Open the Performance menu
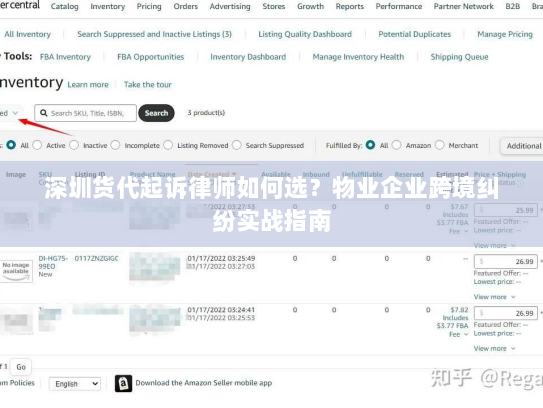The height and width of the screenshot is (408, 543). tap(399, 7)
